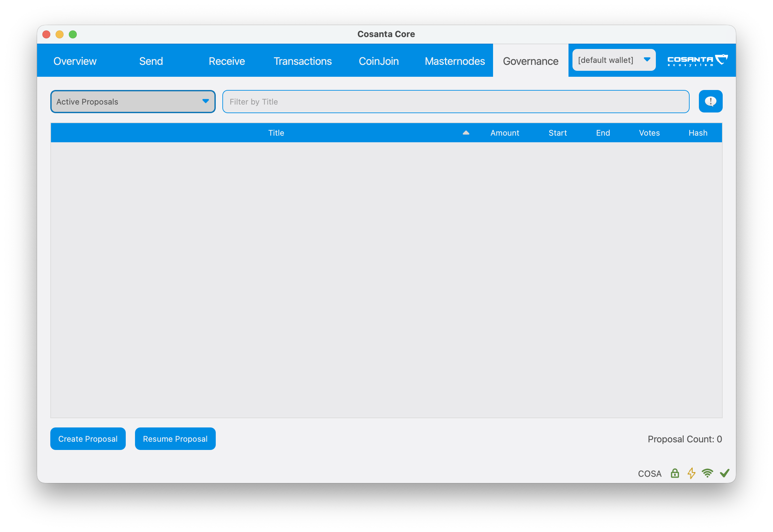This screenshot has height=532, width=773.
Task: Sort by the Hash column header
Action: click(x=698, y=133)
